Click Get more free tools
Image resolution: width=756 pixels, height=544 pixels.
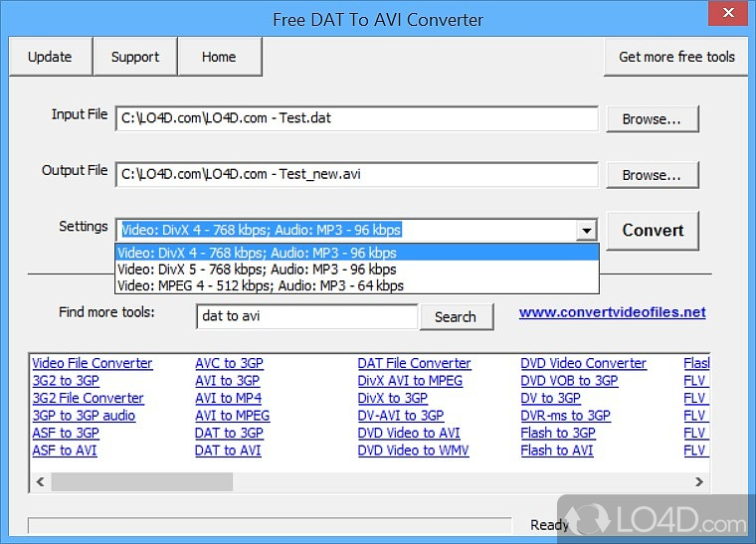point(676,57)
